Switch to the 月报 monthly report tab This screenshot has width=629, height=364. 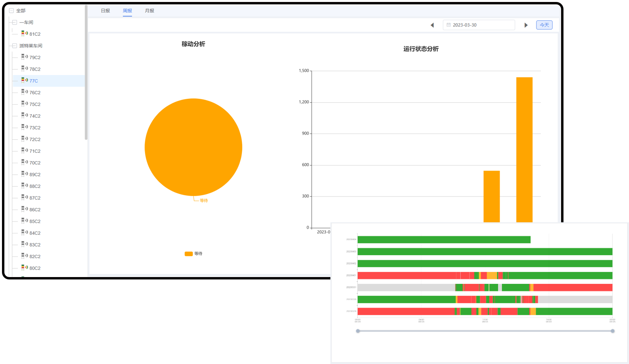pyautogui.click(x=149, y=11)
